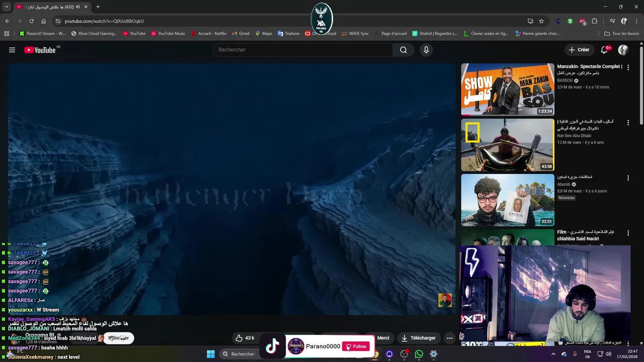The width and height of the screenshot is (644, 362).
Task: Open the Maps bookmark
Action: pyautogui.click(x=264, y=34)
